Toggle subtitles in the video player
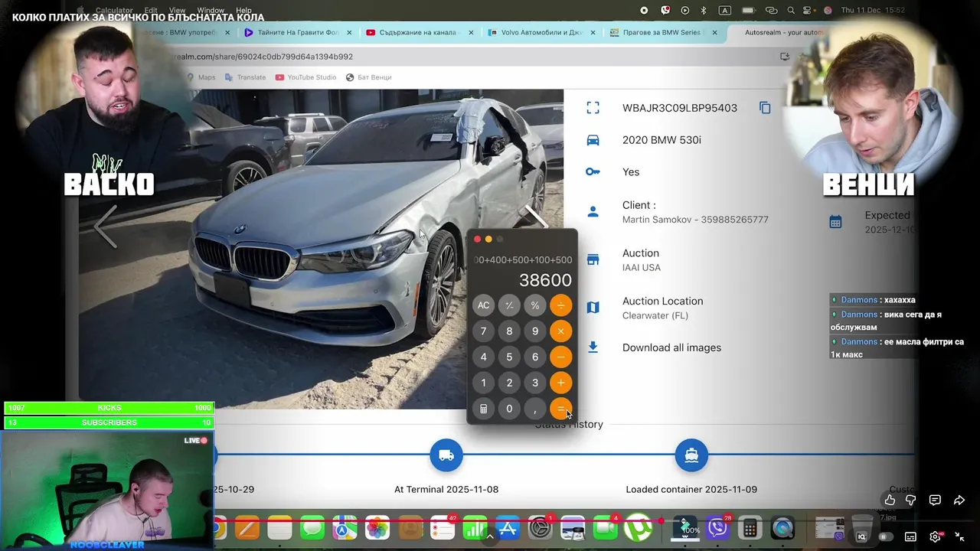Image resolution: width=980 pixels, height=551 pixels. [x=910, y=537]
